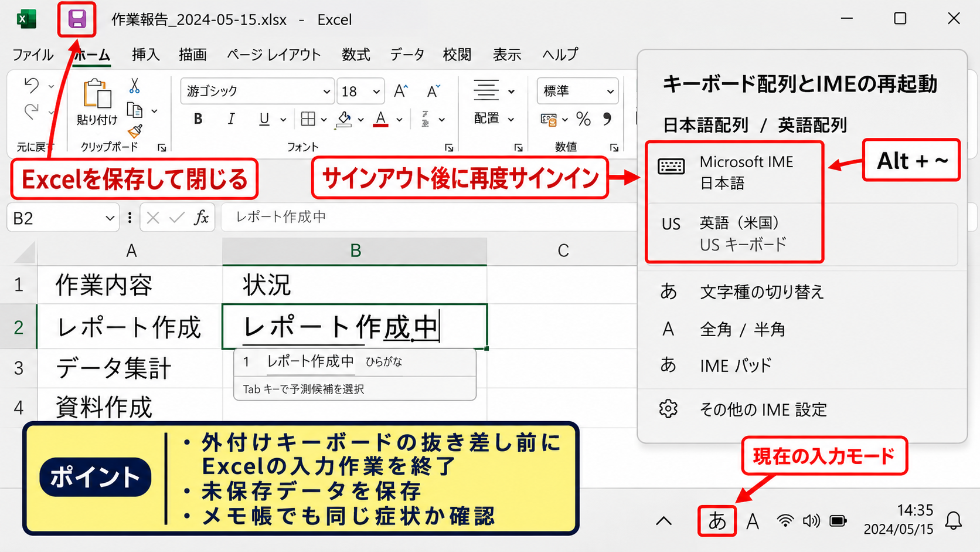Viewport: 980px width, 552px height.
Task: Expand the underline style arrow
Action: point(283,120)
